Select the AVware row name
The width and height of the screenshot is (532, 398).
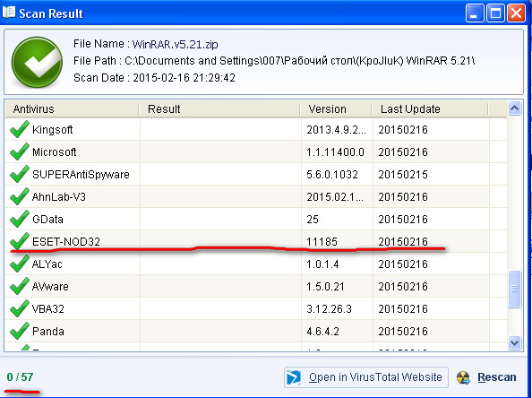[50, 286]
